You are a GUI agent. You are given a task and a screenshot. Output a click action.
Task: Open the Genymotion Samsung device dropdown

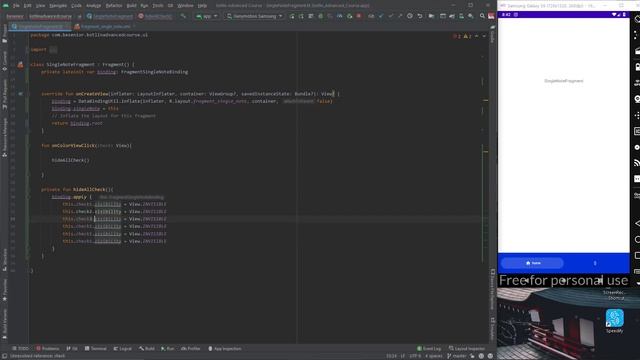pos(254,16)
